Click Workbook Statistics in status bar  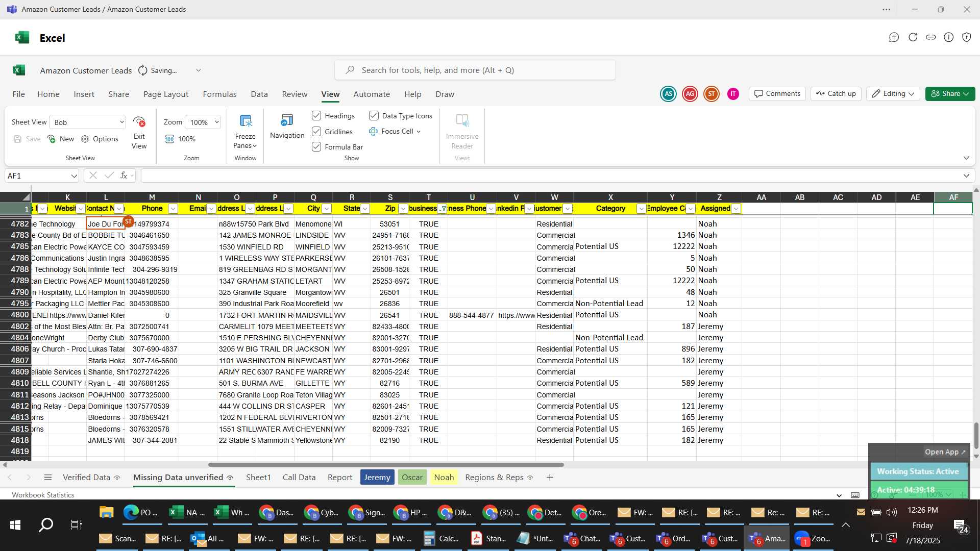click(43, 495)
